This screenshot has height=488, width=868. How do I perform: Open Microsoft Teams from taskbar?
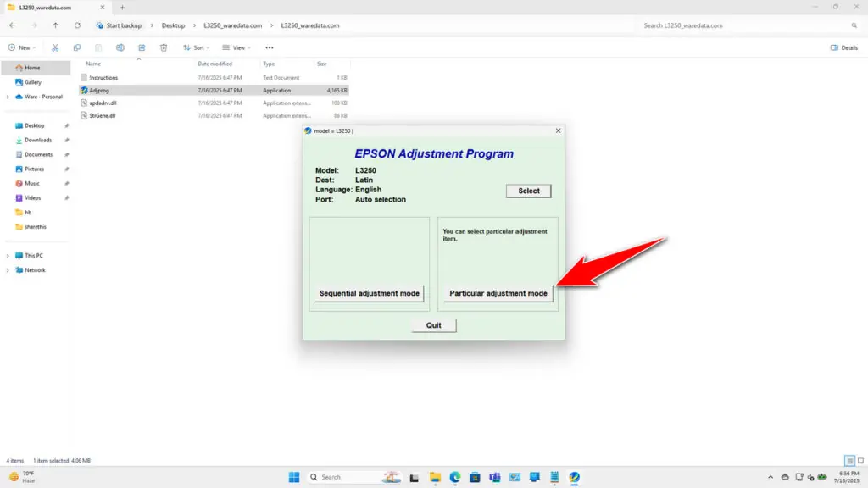(x=495, y=477)
